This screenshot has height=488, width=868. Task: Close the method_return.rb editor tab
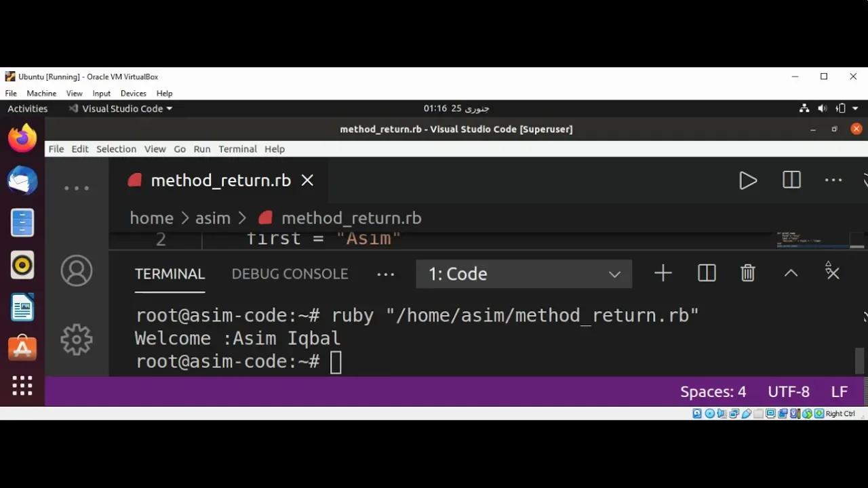pyautogui.click(x=307, y=180)
